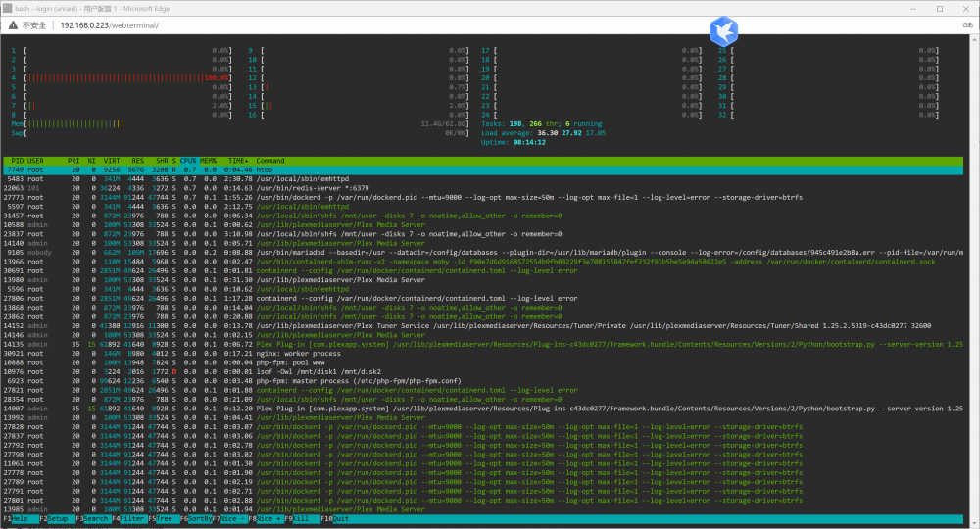The height and width of the screenshot is (529, 980).
Task: Select containerd-shim-runc-v2 row PID 13966
Action: tap(483, 262)
